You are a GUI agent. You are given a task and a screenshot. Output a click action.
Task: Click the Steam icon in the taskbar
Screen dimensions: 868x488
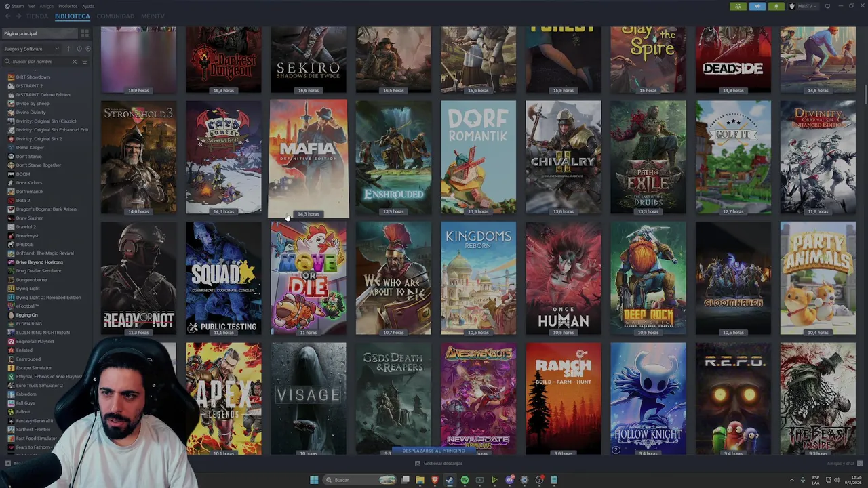click(x=450, y=480)
